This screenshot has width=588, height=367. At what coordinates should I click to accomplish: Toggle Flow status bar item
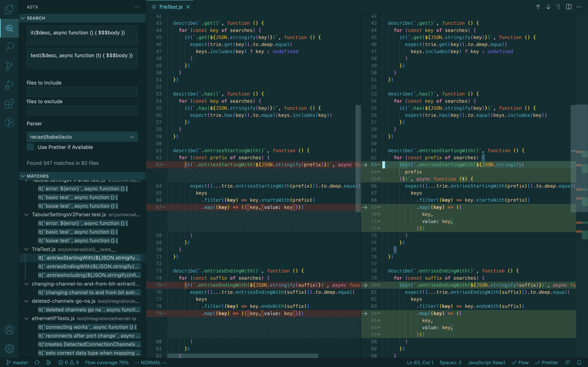click(520, 362)
